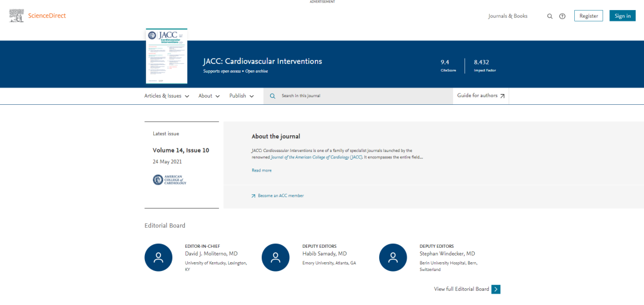Open the Guide for authors link
The width and height of the screenshot is (644, 305).
tap(481, 96)
